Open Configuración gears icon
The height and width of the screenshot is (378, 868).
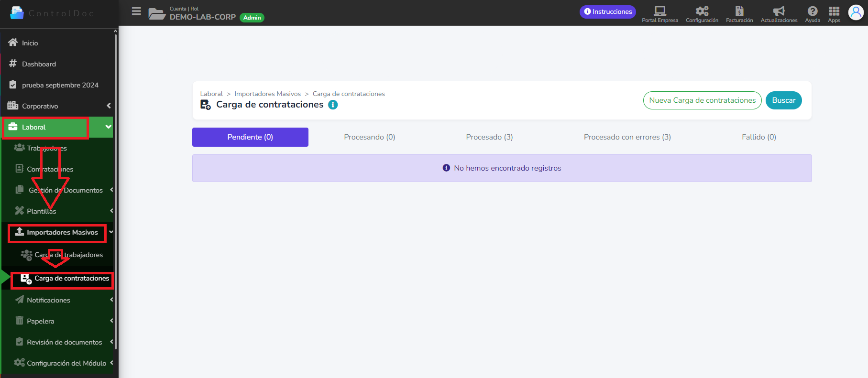click(702, 11)
